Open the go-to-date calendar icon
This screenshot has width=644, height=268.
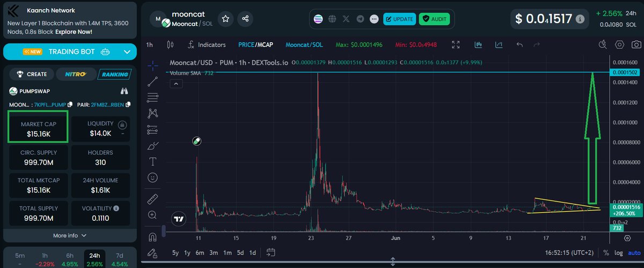270,252
